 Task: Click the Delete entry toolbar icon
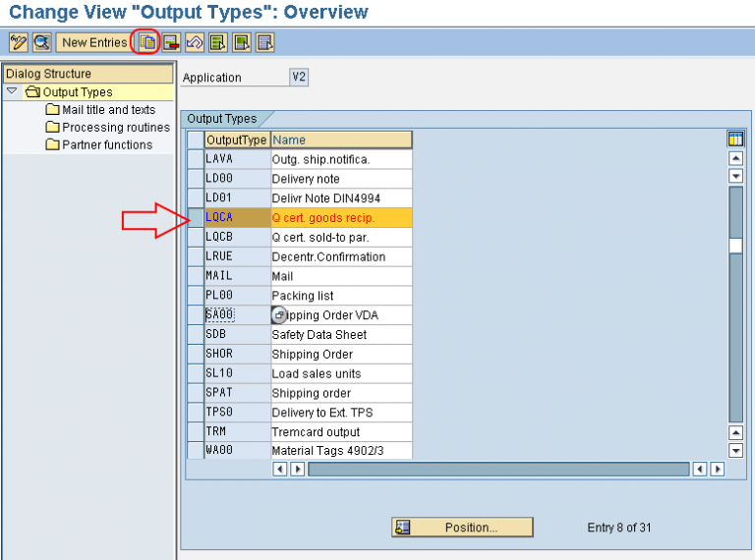pyautogui.click(x=171, y=42)
